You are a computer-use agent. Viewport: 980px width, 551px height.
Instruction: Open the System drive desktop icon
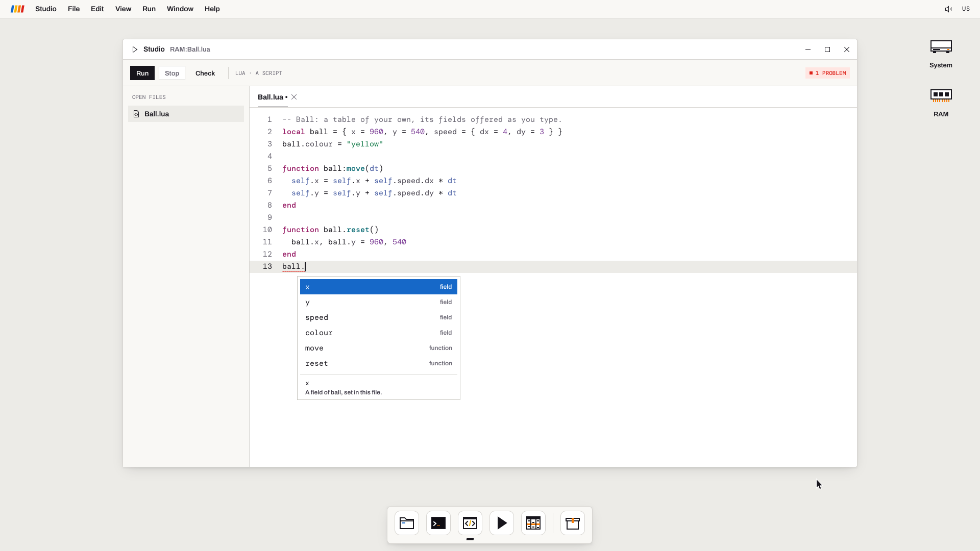(x=941, y=54)
